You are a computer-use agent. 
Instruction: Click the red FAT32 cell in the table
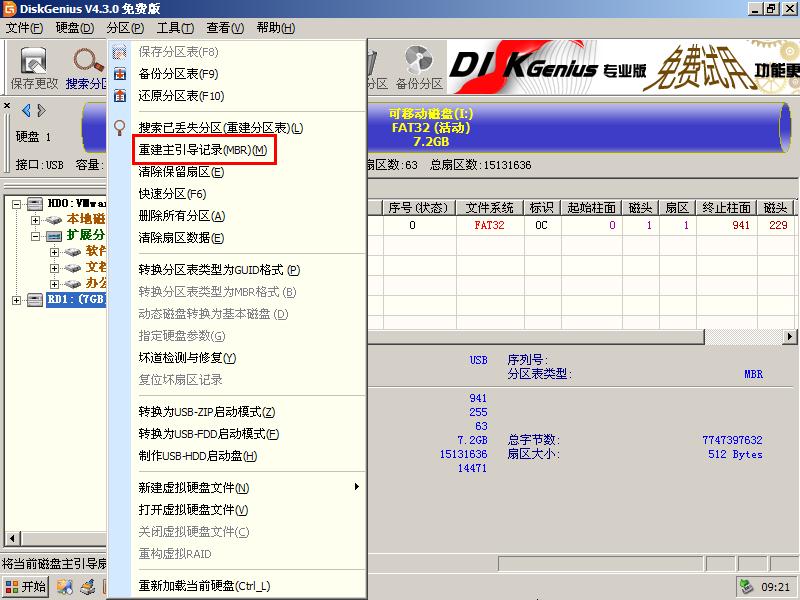click(489, 225)
